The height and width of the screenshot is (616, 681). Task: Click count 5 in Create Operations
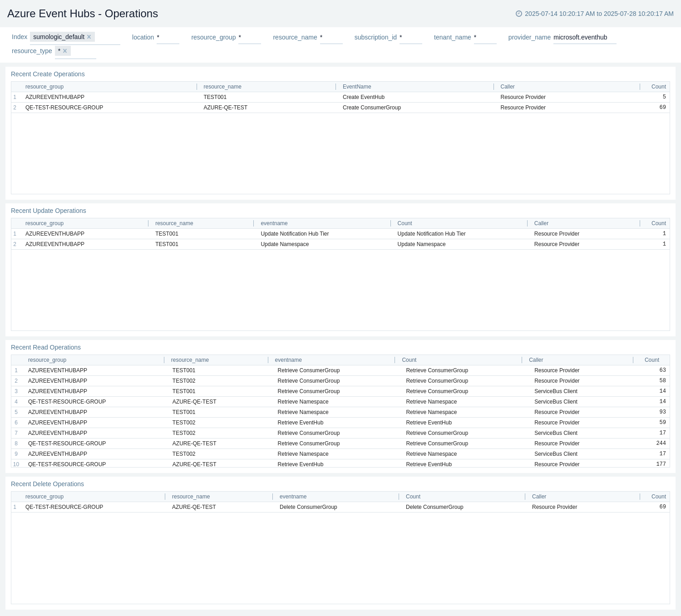tap(664, 97)
